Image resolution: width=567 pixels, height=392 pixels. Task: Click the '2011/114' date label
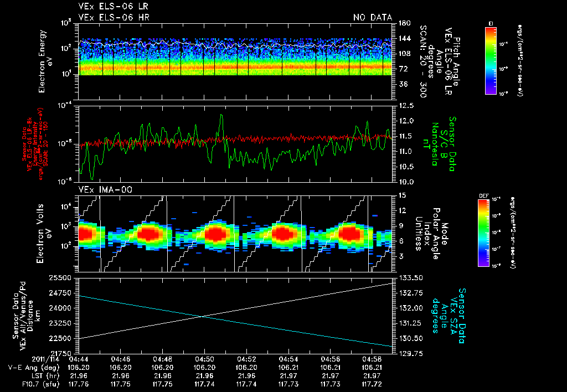(x=45, y=359)
